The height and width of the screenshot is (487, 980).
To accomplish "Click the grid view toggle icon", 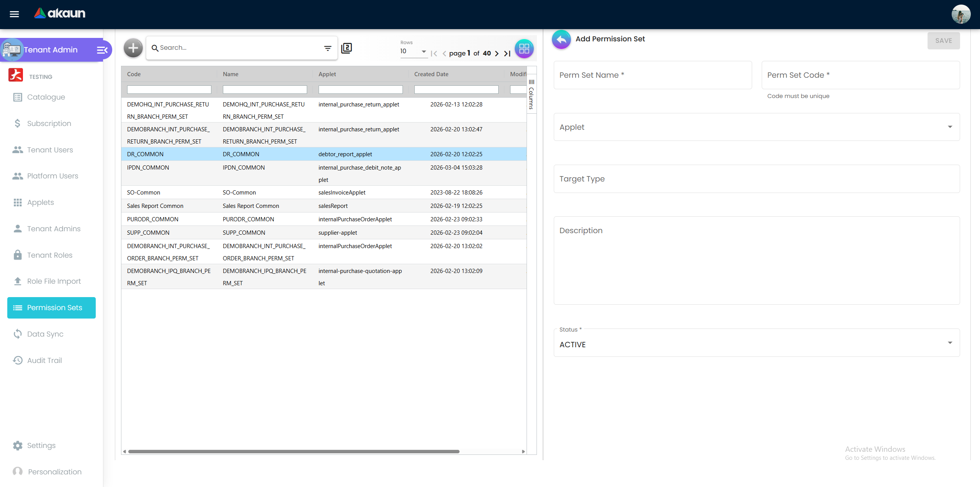I will 524,49.
